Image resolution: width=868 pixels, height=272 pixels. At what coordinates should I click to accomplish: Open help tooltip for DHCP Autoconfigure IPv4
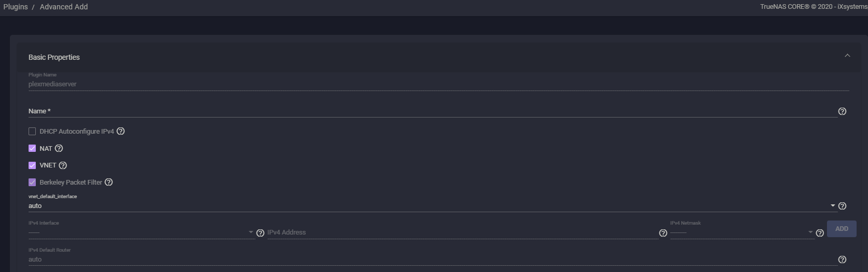pyautogui.click(x=120, y=131)
